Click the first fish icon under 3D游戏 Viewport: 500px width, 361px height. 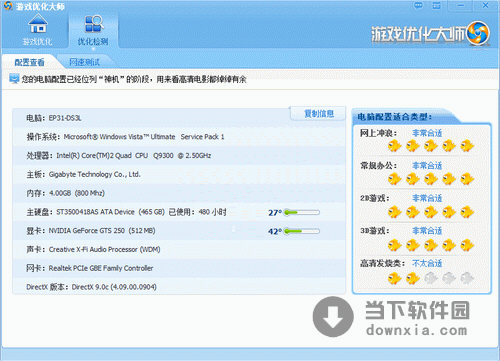click(x=395, y=245)
